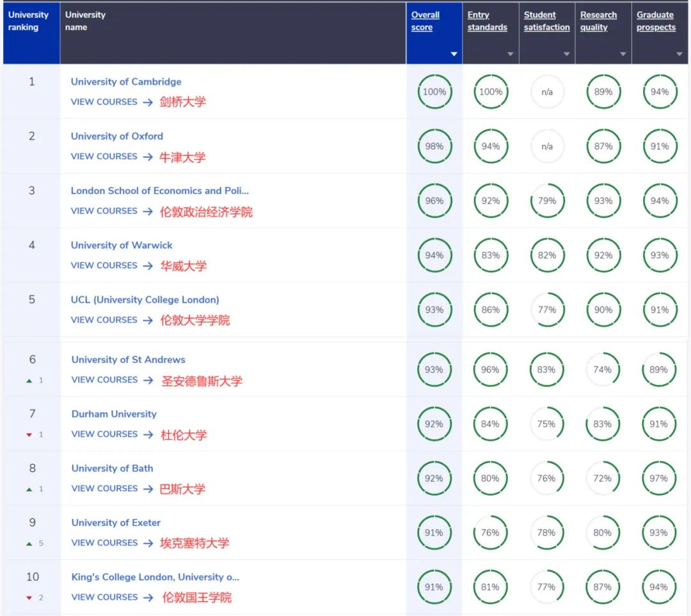Click the University name column header
The height and width of the screenshot is (616, 691).
click(x=233, y=33)
